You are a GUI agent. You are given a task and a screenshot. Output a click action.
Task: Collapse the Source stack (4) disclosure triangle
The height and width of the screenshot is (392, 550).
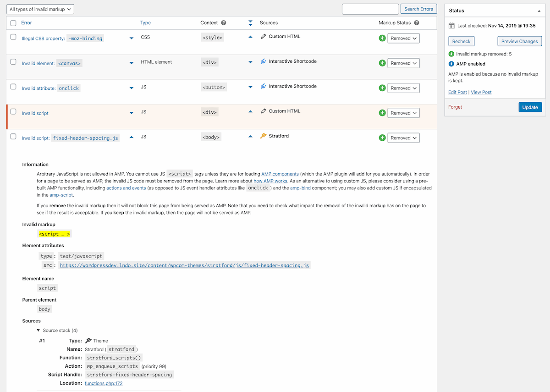tap(38, 330)
